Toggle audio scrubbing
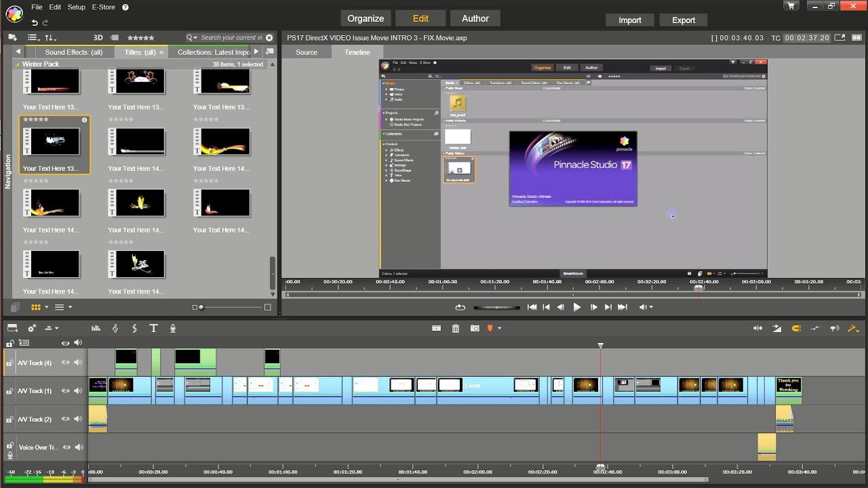The height and width of the screenshot is (488, 868). (x=834, y=328)
